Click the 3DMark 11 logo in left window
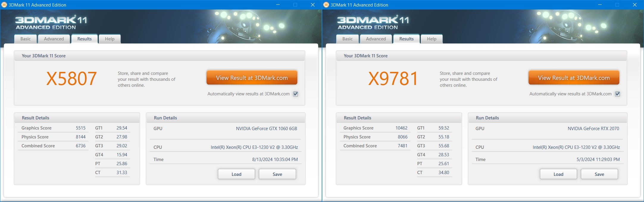The image size is (644, 202). click(51, 23)
